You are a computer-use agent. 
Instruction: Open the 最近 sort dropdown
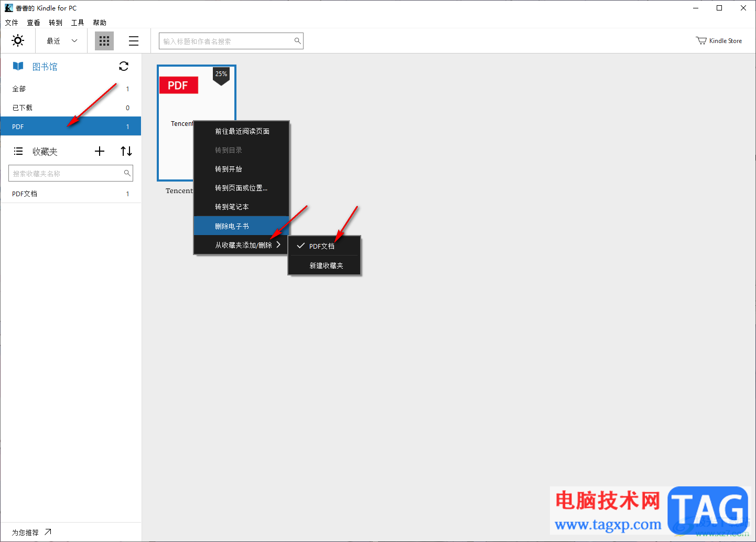point(62,41)
